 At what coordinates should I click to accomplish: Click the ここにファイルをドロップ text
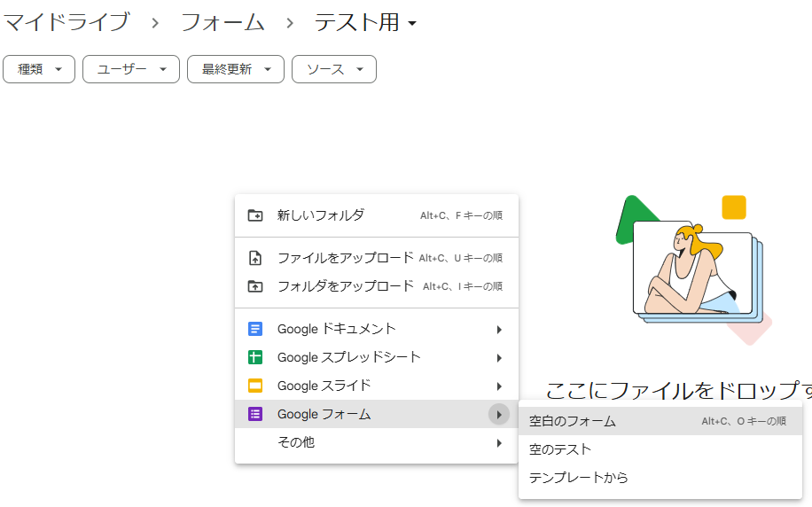click(x=678, y=391)
